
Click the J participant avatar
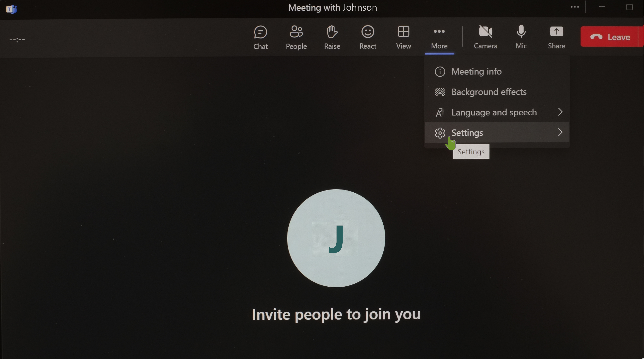336,238
